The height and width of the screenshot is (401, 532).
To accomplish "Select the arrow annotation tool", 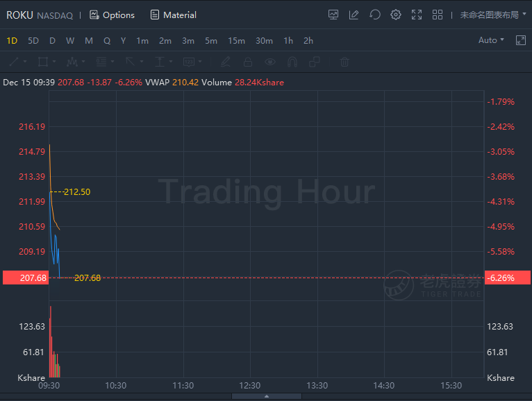I will tap(131, 62).
